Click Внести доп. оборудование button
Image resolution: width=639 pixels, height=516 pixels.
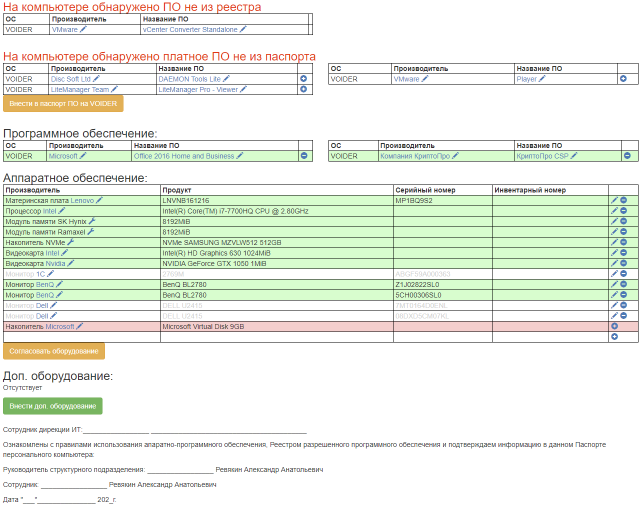coord(53,406)
